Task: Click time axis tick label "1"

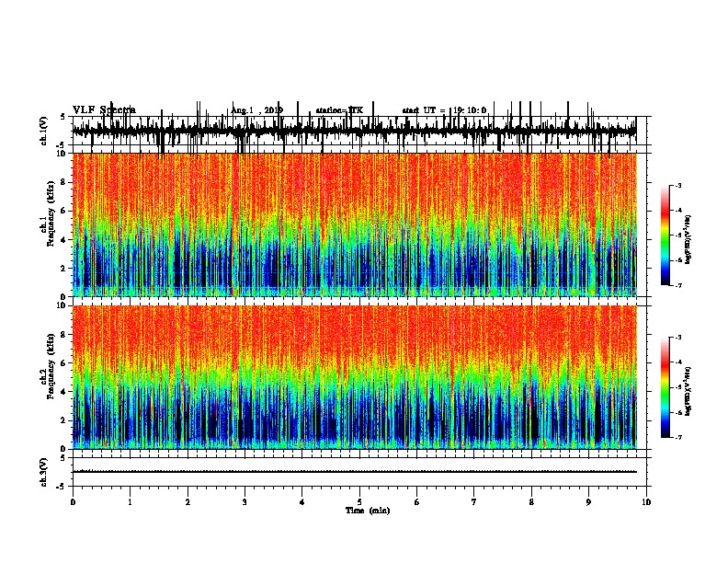Action: pyautogui.click(x=130, y=502)
